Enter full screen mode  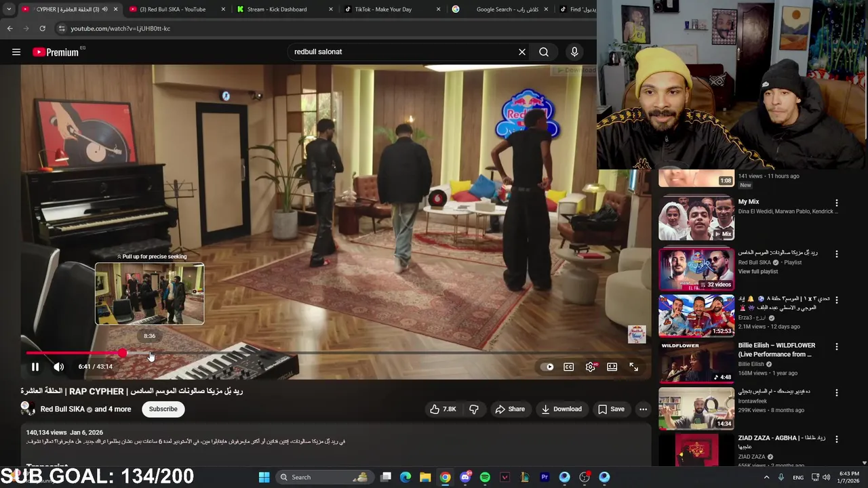tap(633, 367)
